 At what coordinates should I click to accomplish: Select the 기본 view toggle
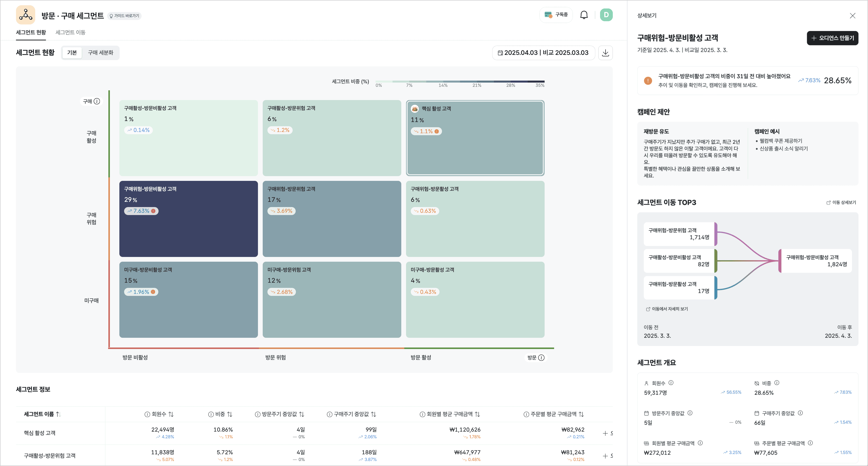[x=72, y=53]
